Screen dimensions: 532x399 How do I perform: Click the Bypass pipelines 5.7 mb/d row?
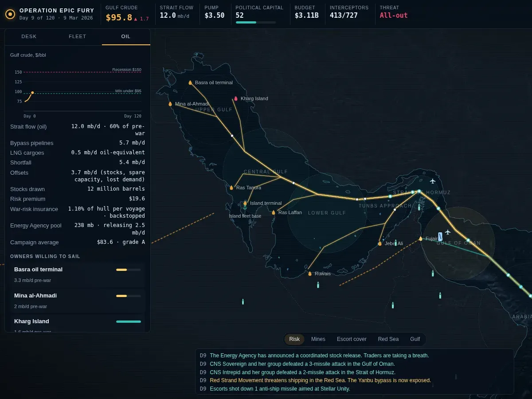tap(78, 143)
